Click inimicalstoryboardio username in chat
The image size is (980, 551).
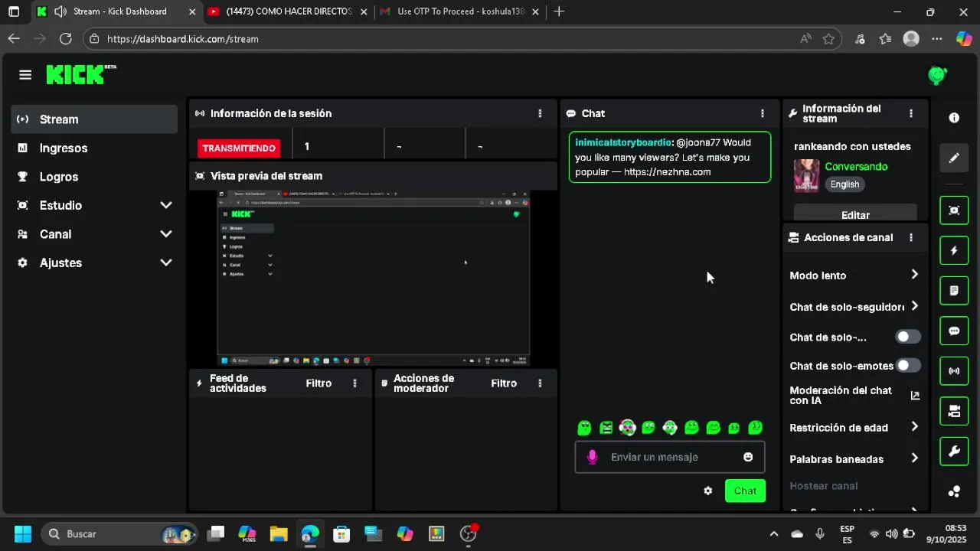click(624, 142)
